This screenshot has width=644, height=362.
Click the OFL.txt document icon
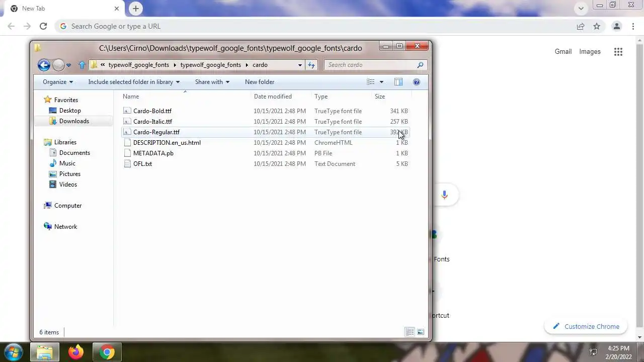coord(127,164)
